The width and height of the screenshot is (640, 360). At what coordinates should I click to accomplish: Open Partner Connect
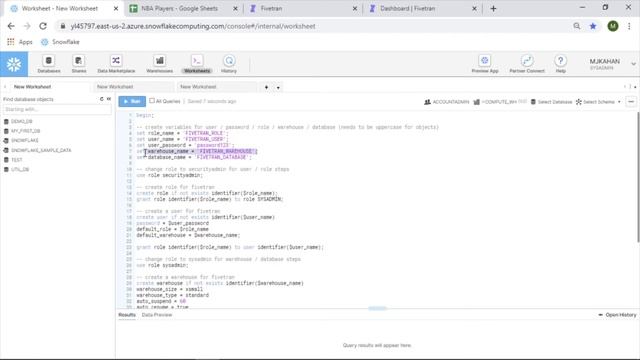click(x=527, y=64)
